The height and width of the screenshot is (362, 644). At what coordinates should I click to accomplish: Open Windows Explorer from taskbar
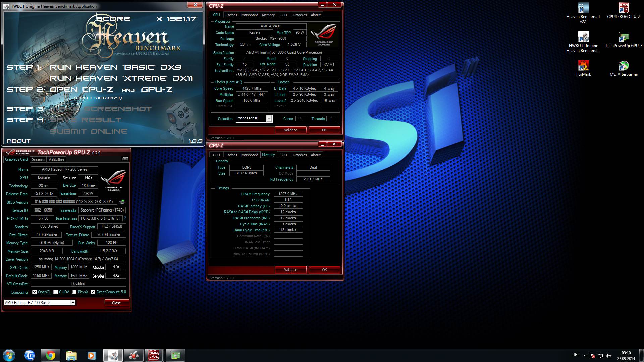coord(71,355)
